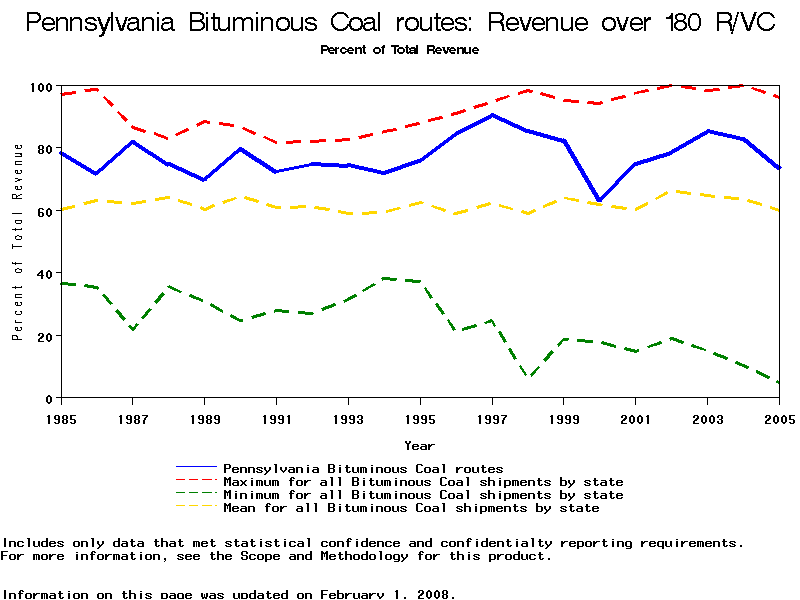Click the 1995 tick label on x-axis
800x600 pixels.
pos(420,417)
